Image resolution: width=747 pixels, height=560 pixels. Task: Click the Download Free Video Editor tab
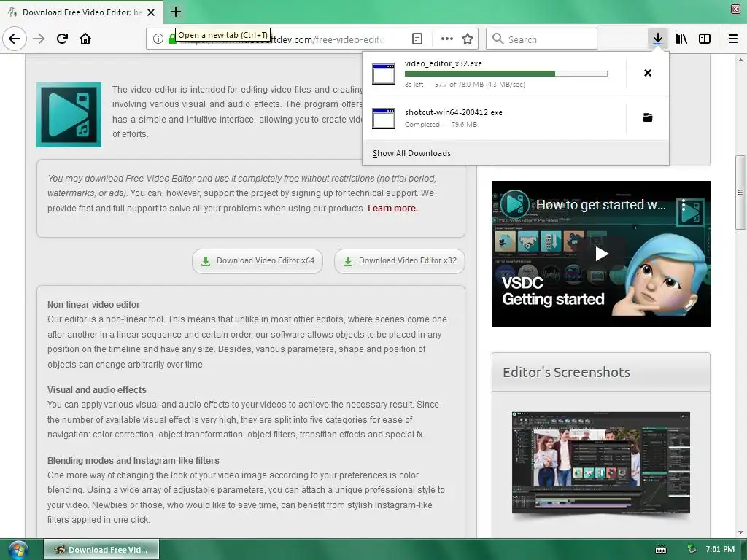pyautogui.click(x=82, y=12)
